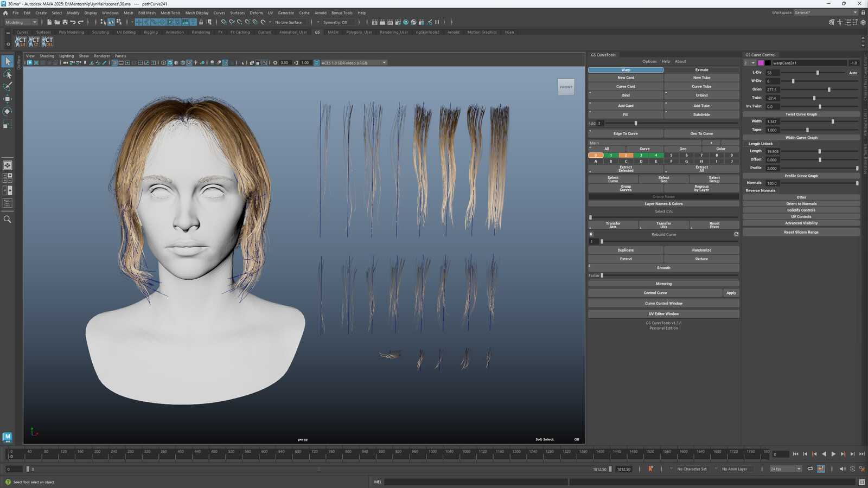Viewport: 868px width, 488px height.
Task: Click the warpCard241 name field
Action: 809,63
